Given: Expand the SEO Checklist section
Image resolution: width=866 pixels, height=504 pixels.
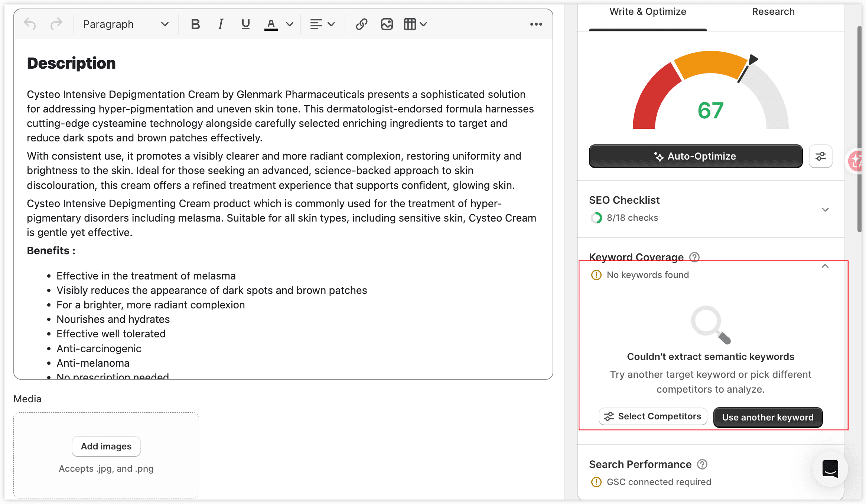Looking at the screenshot, I should click(825, 210).
